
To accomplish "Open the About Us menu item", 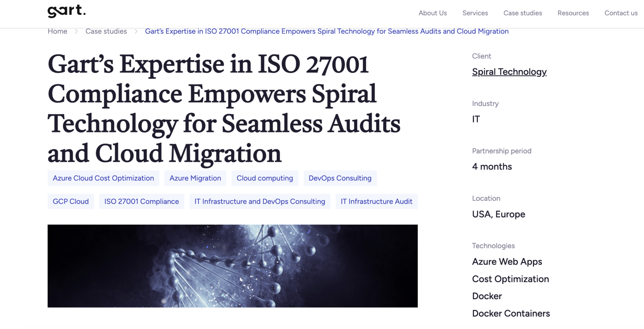I will pos(433,13).
